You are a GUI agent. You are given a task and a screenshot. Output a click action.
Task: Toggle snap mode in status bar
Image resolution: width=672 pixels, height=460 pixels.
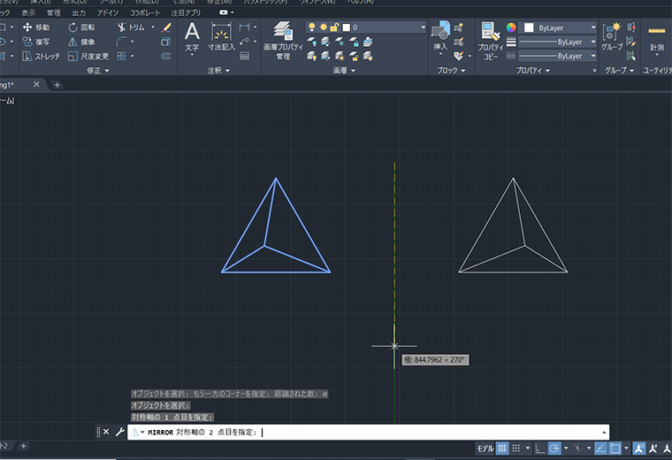point(518,448)
